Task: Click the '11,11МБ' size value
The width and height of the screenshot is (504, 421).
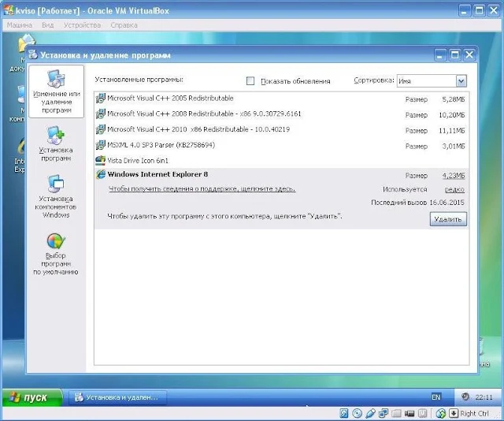Action: (x=451, y=131)
